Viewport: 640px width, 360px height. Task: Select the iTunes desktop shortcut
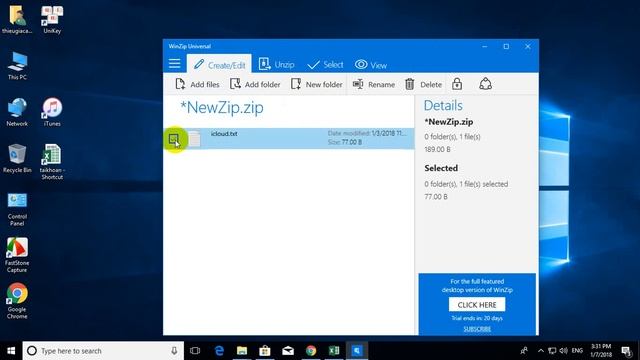click(52, 112)
